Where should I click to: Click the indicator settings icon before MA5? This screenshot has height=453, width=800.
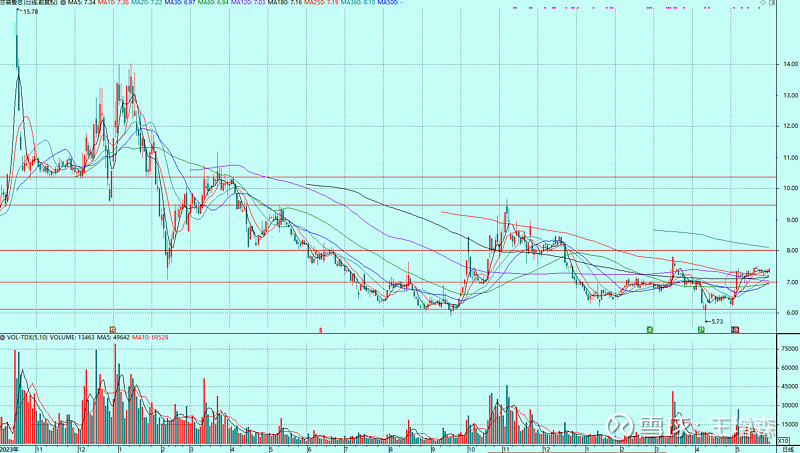click(x=62, y=3)
